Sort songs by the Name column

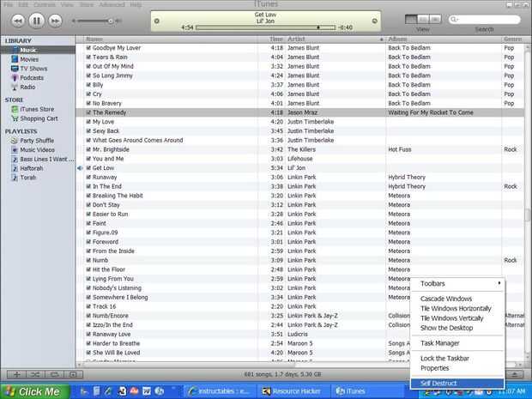pos(170,39)
